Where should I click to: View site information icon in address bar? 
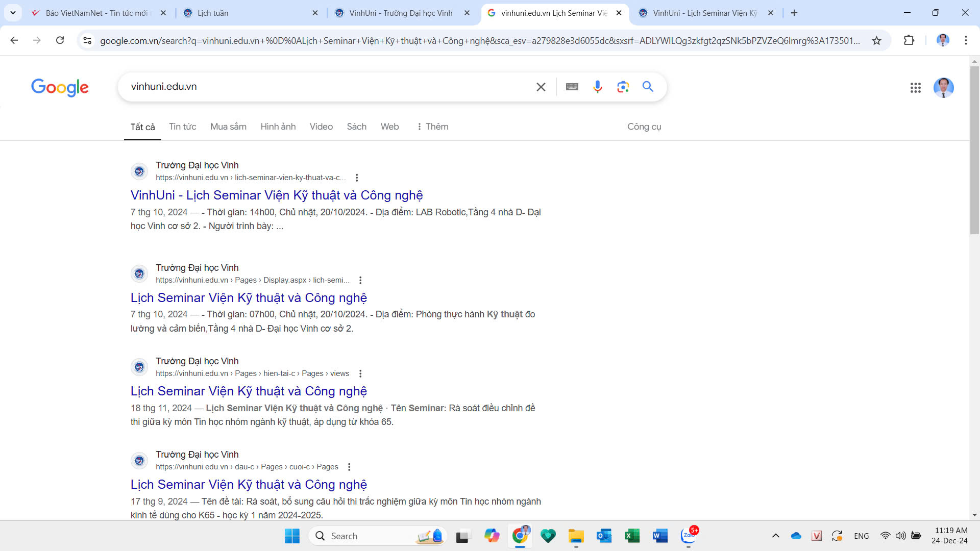coord(87,40)
